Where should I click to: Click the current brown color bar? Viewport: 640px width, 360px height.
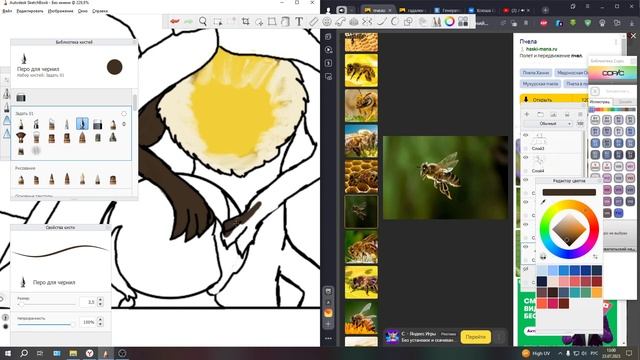click(569, 192)
